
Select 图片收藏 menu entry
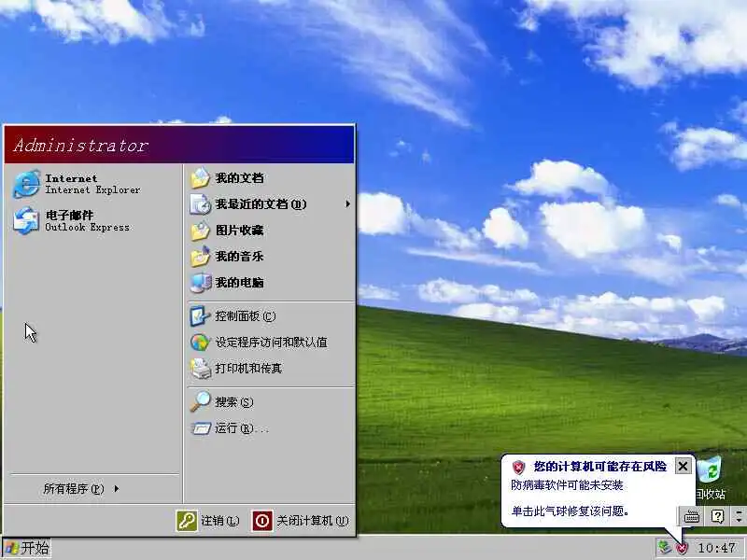click(x=272, y=231)
